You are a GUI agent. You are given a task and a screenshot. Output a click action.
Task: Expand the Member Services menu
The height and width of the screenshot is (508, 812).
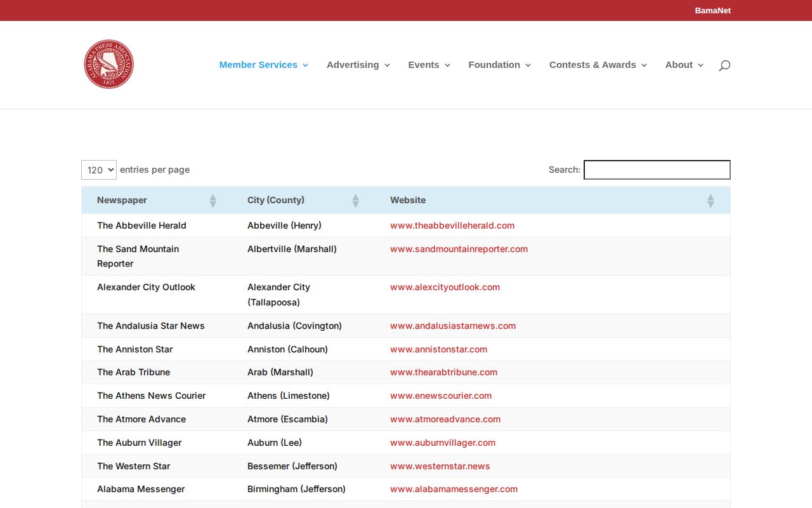(264, 65)
